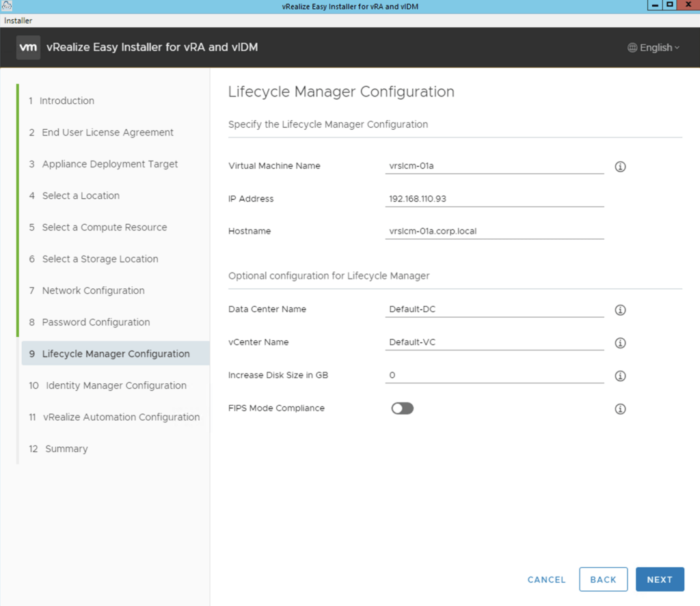Go to End User License Agreement step
This screenshot has height=606, width=700.
click(101, 133)
